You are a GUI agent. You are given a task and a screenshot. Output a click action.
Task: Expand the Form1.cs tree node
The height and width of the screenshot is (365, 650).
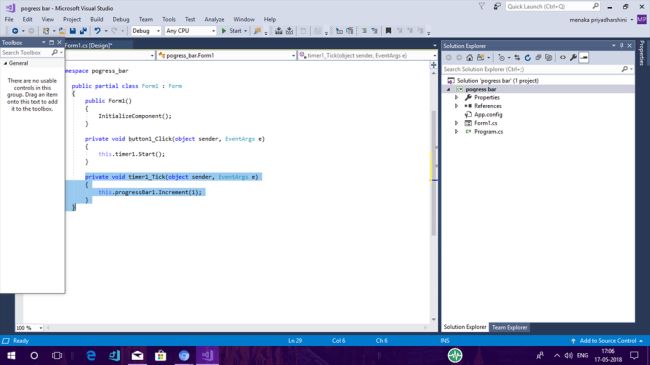tap(456, 123)
